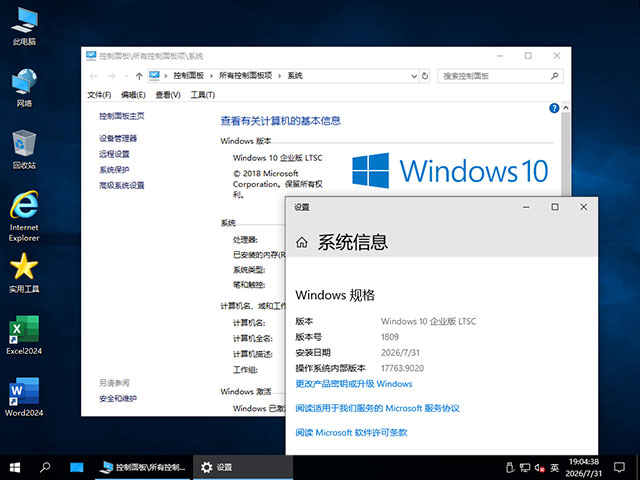
Task: Open the 文件(F) menu
Action: 99,95
